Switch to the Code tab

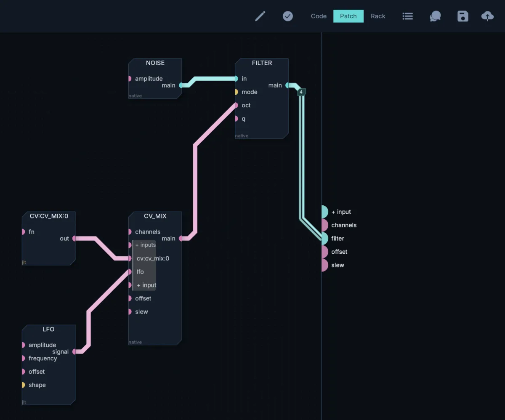[x=319, y=16]
